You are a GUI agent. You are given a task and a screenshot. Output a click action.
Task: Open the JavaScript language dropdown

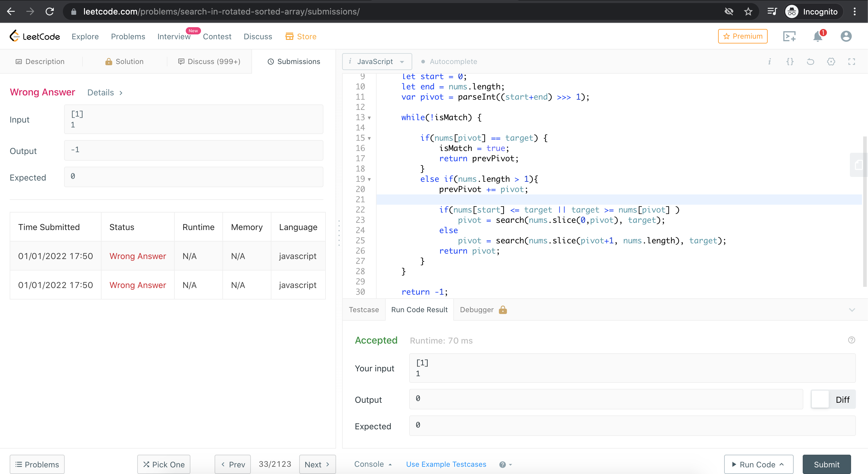coord(377,62)
